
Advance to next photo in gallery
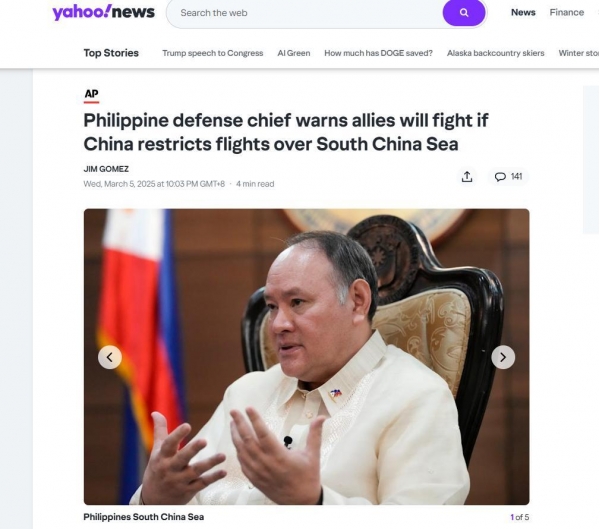pos(503,357)
